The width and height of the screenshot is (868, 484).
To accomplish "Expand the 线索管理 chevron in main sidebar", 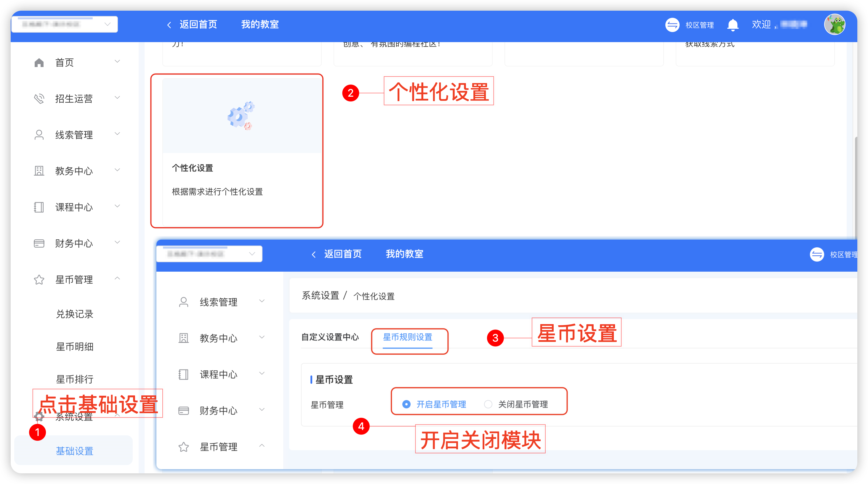I will (x=117, y=134).
